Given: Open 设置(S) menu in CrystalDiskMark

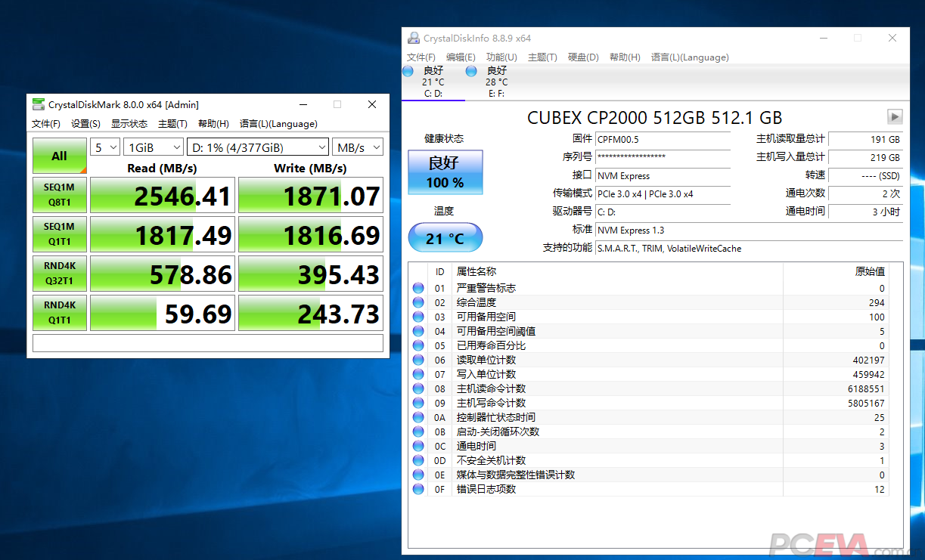Looking at the screenshot, I should (86, 124).
